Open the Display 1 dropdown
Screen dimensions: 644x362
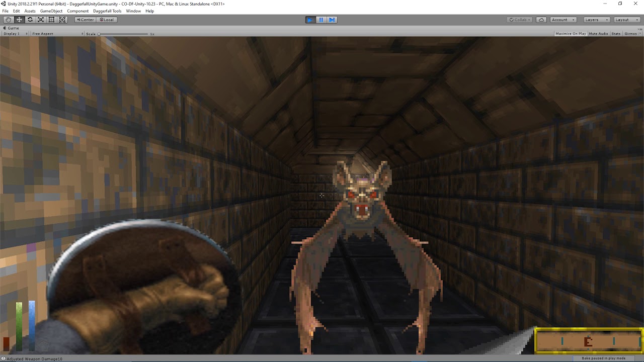pyautogui.click(x=15, y=34)
